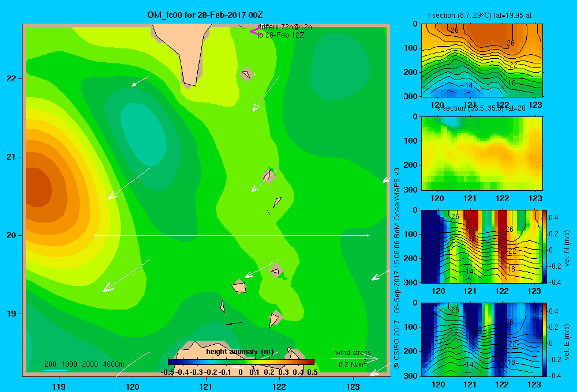
Task: Click longitude label 119 on main map
Action: 59,386
